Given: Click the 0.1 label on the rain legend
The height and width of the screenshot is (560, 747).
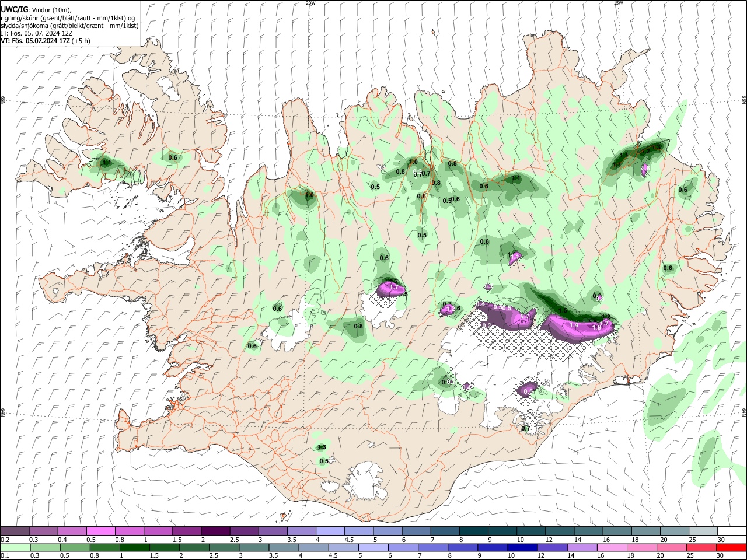Looking at the screenshot, I should [x=5, y=555].
